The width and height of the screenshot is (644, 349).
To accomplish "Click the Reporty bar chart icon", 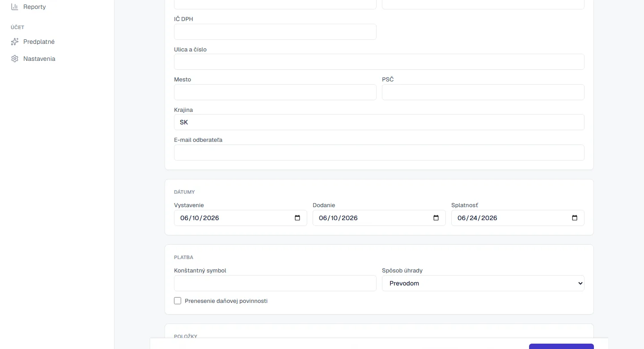I will [15, 7].
